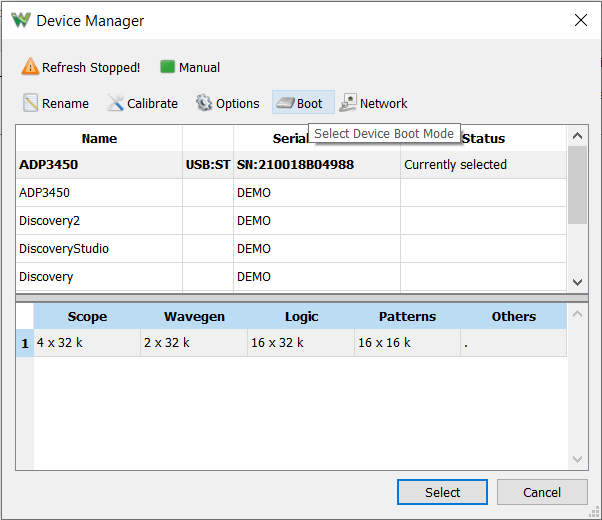Click the WaveForms logo icon in title bar
Screen dimensions: 602x520
21,20
